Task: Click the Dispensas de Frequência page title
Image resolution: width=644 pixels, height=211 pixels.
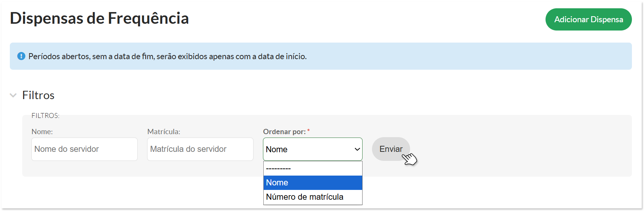Action: [x=99, y=18]
